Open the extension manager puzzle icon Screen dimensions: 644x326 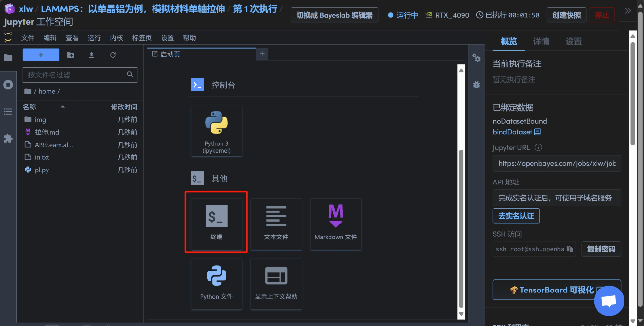[x=8, y=138]
